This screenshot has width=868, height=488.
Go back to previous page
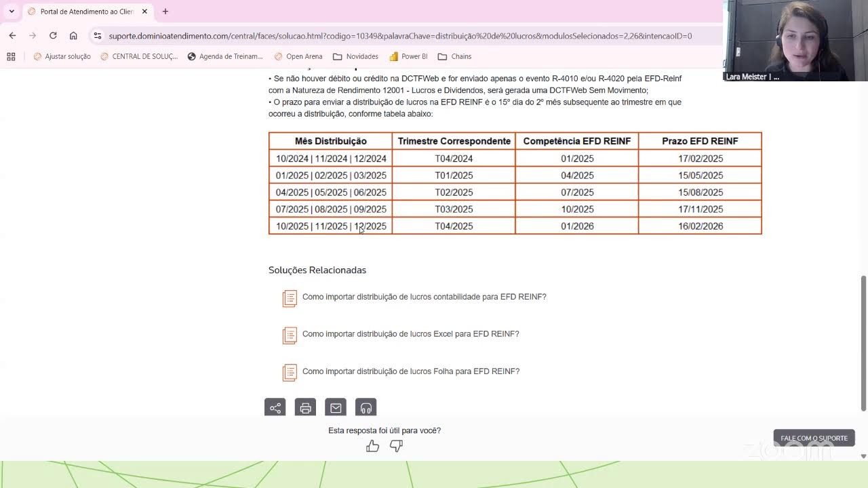click(12, 36)
